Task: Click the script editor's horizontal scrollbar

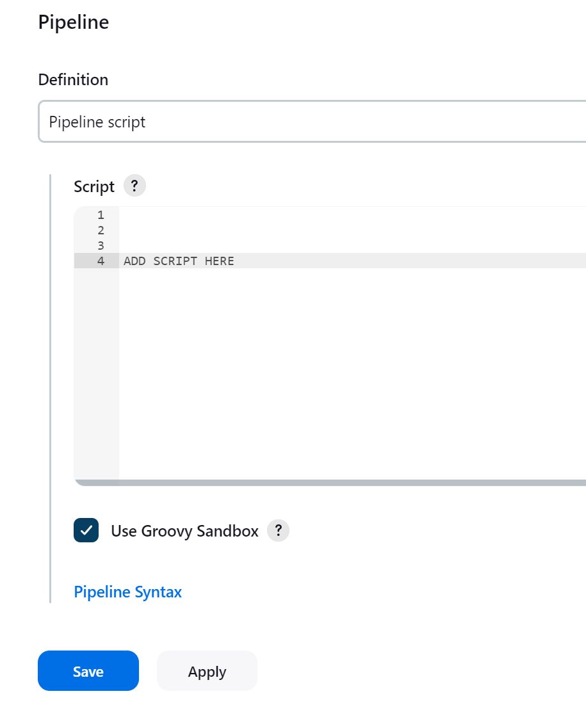Action: [330, 482]
